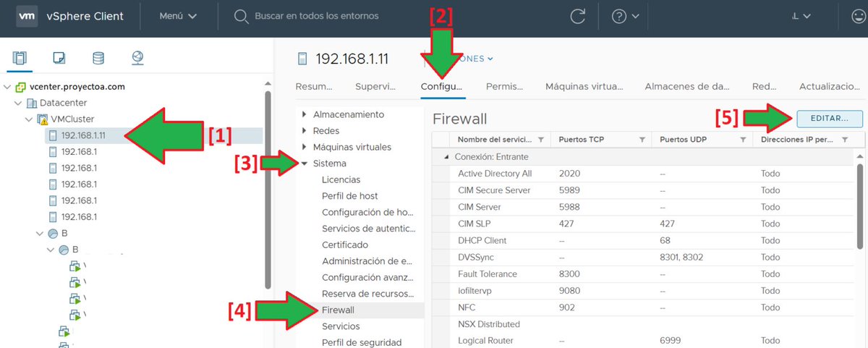Filter the Puertos TCP column

pyautogui.click(x=642, y=140)
